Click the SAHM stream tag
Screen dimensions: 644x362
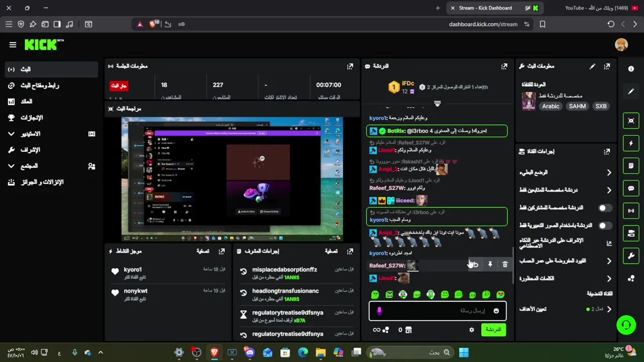pyautogui.click(x=577, y=106)
